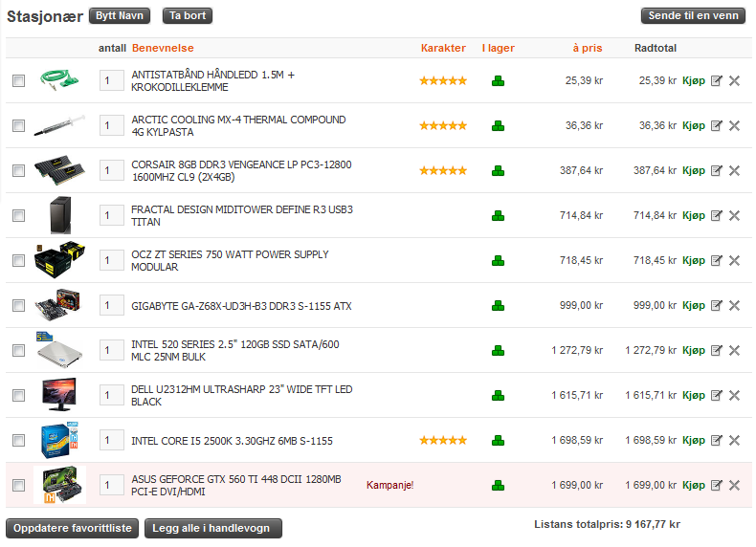Click edit note icon for Antistatbånd row
Viewport: 756px width, 547px height.
(x=717, y=80)
